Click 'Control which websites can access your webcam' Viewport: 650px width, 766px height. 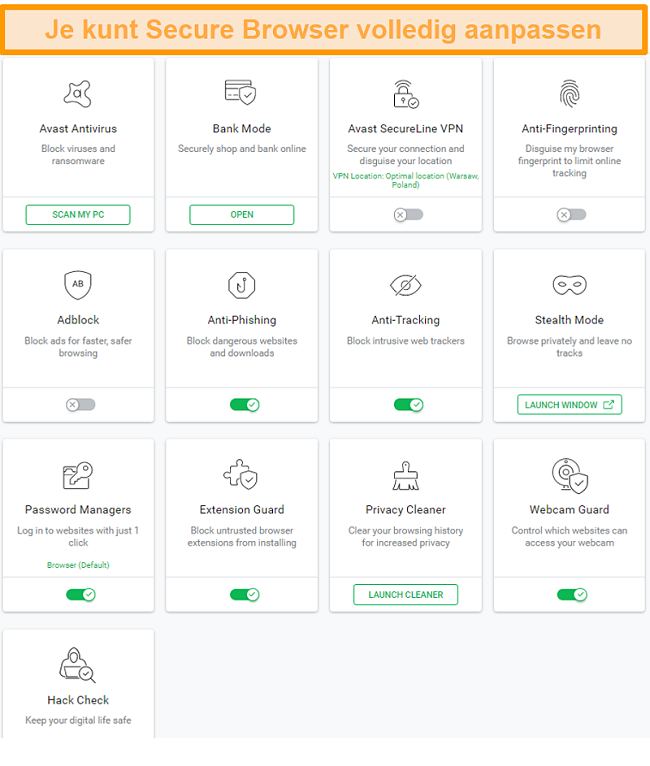pos(569,536)
